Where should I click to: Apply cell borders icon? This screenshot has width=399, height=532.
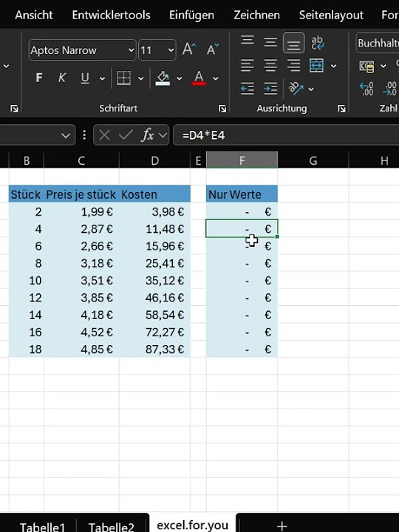pyautogui.click(x=124, y=78)
